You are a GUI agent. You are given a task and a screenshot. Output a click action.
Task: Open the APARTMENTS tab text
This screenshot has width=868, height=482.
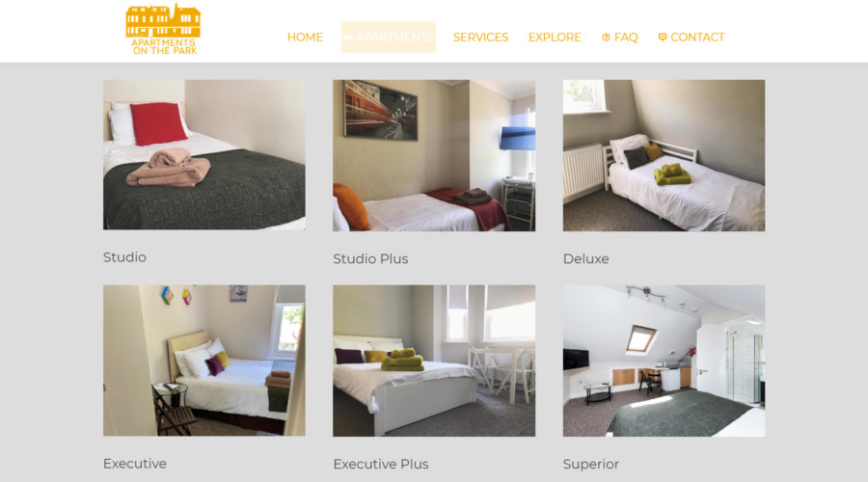coord(394,37)
